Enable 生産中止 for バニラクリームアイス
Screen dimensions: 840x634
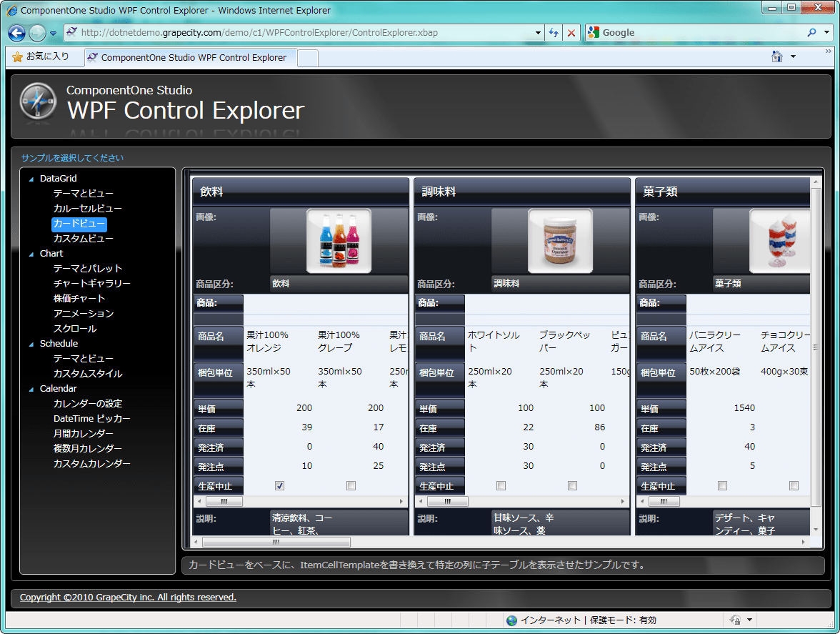tap(722, 485)
